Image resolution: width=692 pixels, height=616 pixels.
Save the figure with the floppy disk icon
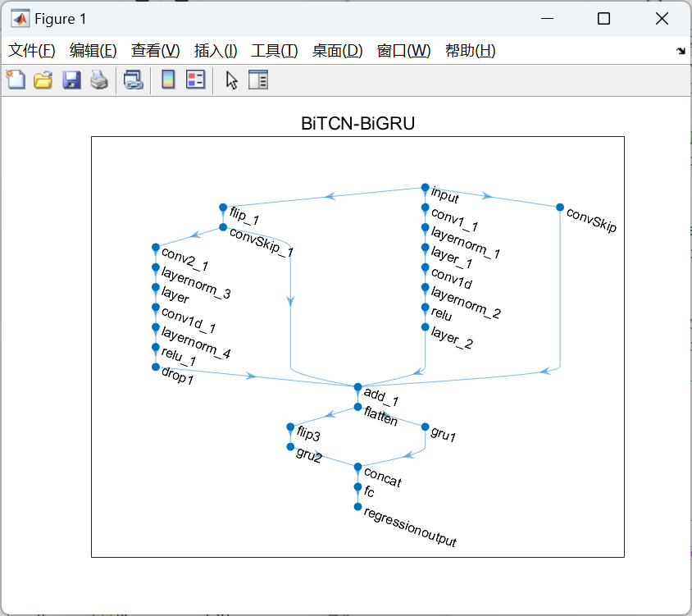coord(71,80)
